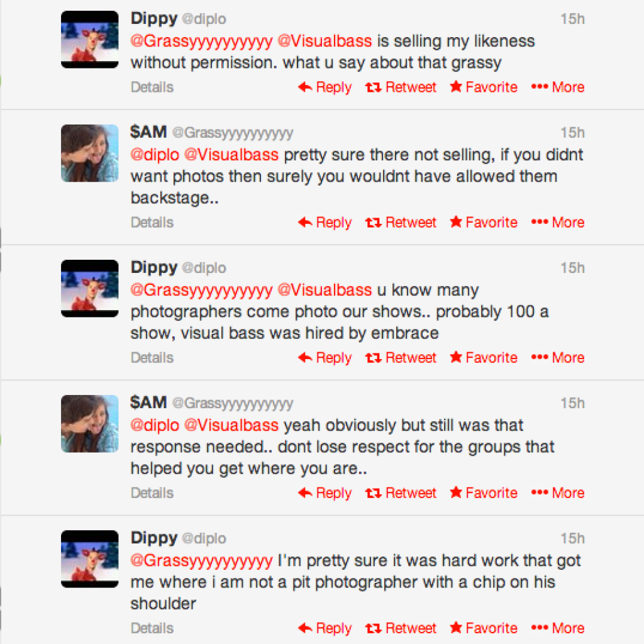Favorite Dippy's first tweet about likeness
Image resolution: width=644 pixels, height=644 pixels.
click(x=484, y=87)
